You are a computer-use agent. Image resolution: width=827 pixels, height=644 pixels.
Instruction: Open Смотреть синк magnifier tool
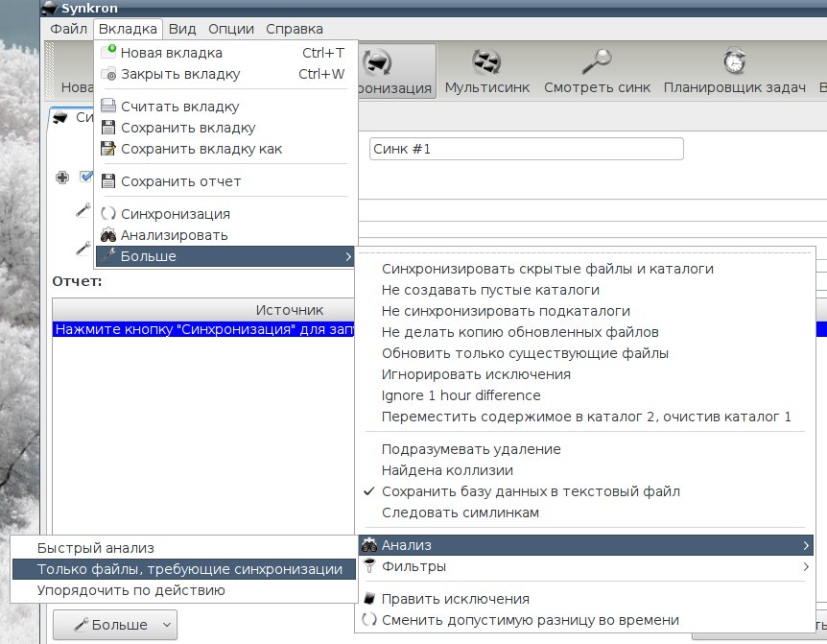[597, 61]
